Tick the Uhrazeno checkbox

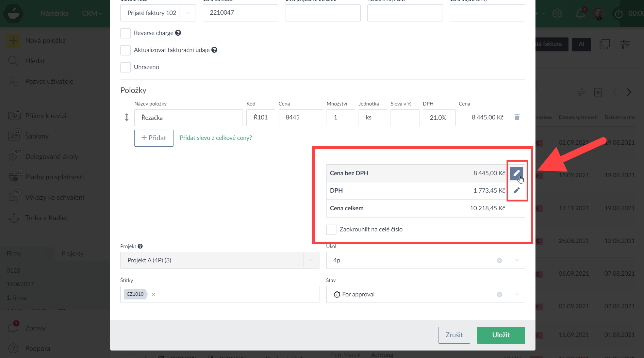(126, 67)
